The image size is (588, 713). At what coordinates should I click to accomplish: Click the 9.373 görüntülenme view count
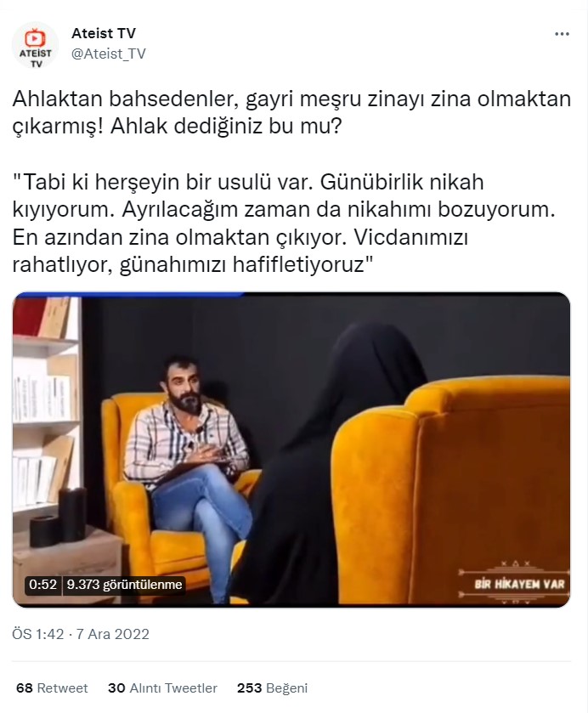click(x=124, y=585)
